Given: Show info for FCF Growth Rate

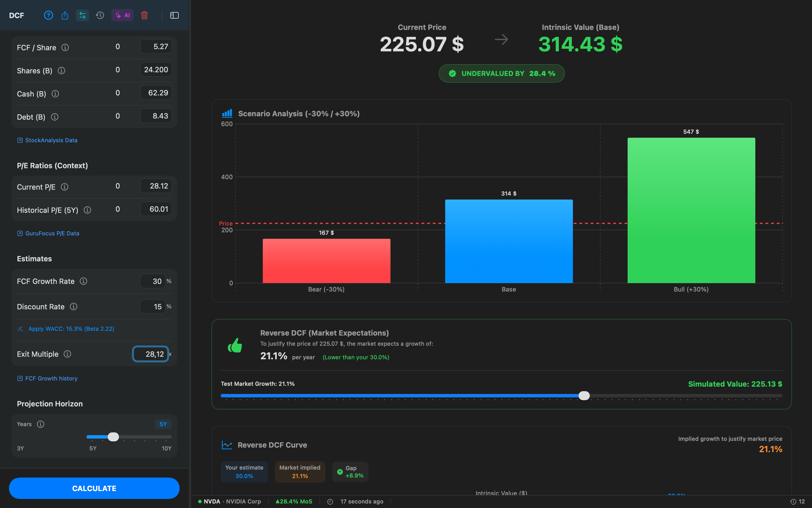Looking at the screenshot, I should coord(83,281).
